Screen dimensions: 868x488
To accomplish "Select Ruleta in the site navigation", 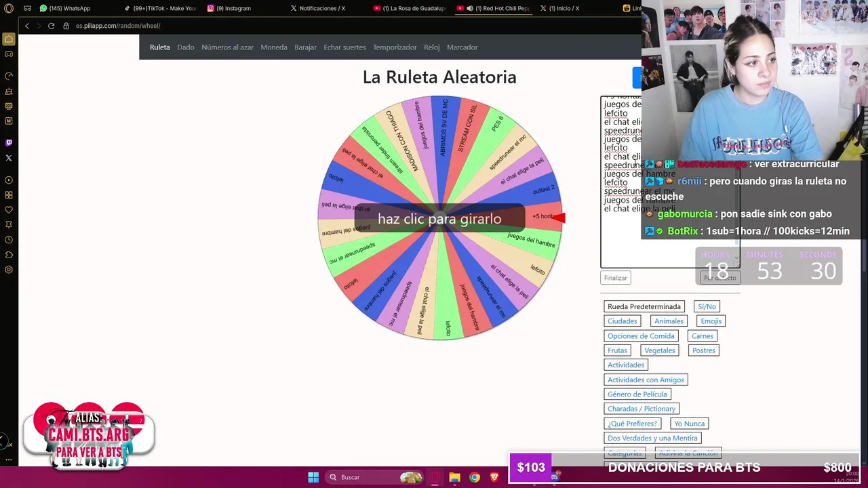I will [160, 47].
